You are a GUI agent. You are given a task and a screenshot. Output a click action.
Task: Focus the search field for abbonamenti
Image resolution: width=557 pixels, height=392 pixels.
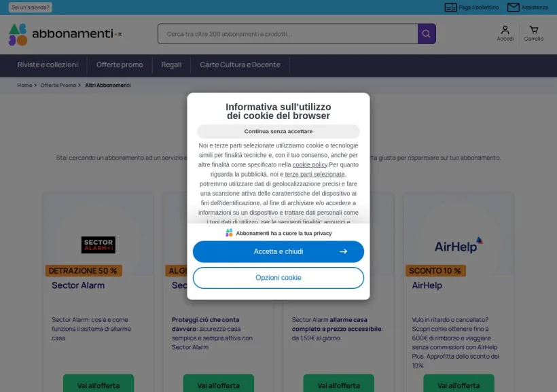click(x=288, y=34)
